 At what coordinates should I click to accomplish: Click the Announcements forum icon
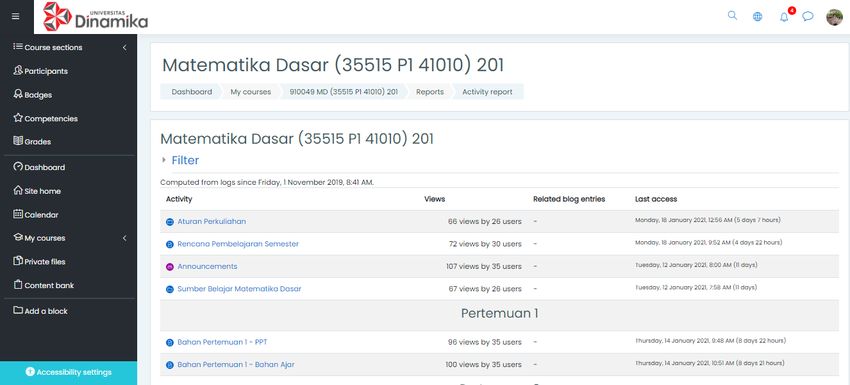point(170,267)
